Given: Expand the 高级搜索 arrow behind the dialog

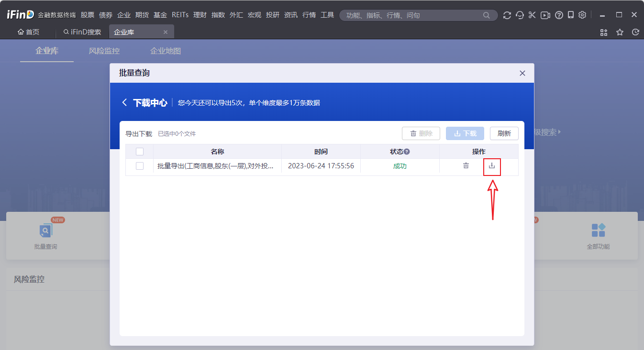Looking at the screenshot, I should coord(559,132).
